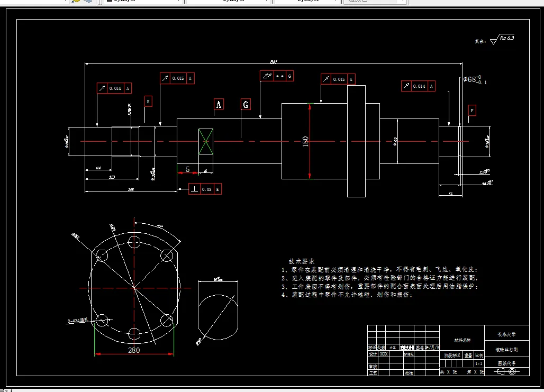The image size is (544, 392).
Task: Click the 设计 row label
Action: [373, 354]
